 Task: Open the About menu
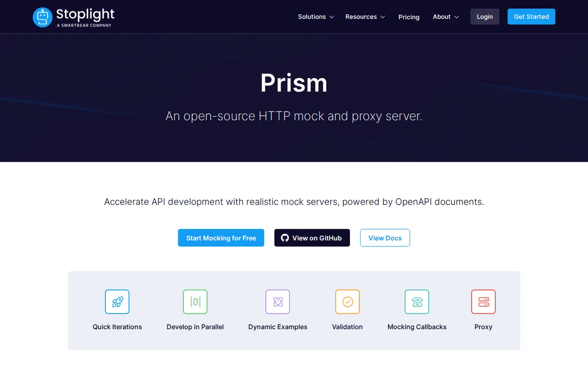[x=446, y=17]
